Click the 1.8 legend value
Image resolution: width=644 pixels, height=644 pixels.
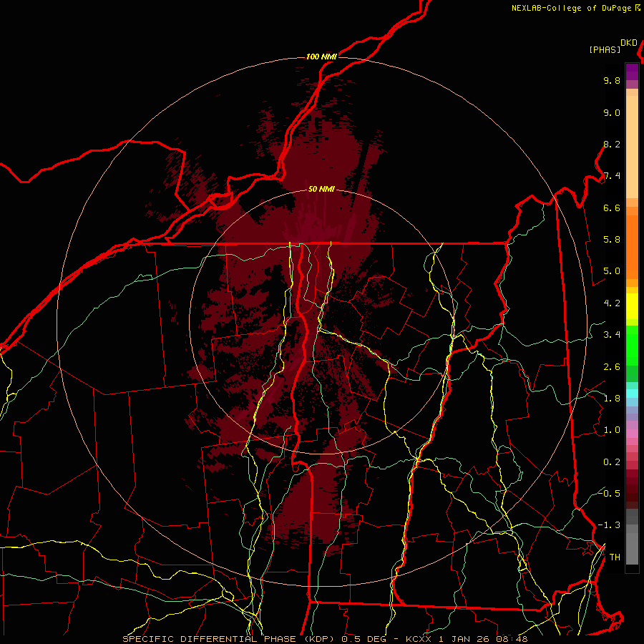point(612,399)
